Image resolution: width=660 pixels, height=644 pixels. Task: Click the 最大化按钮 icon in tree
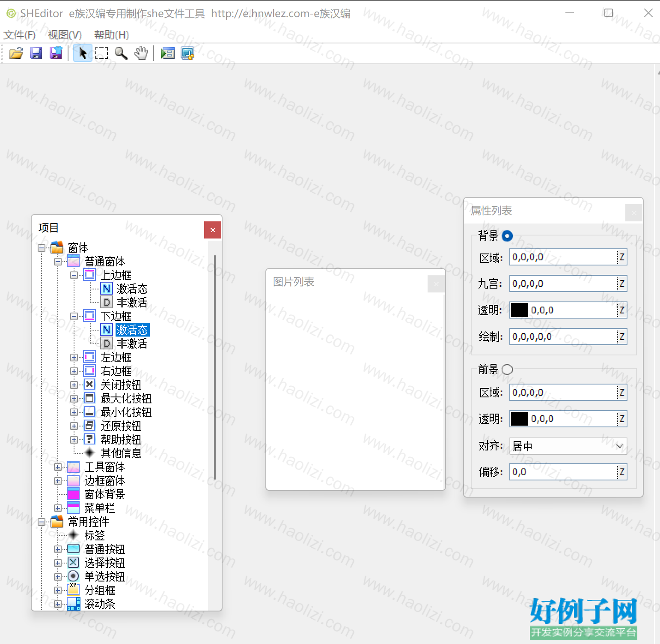[89, 398]
